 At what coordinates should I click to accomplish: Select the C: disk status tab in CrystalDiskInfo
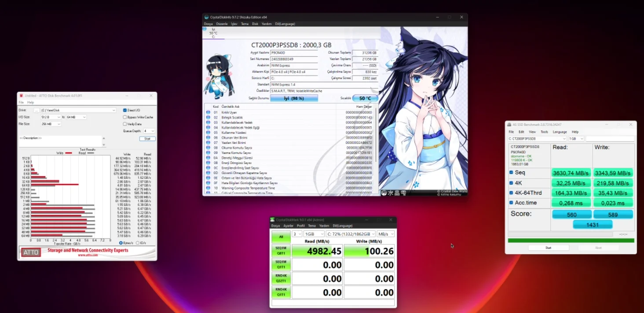[x=213, y=33]
